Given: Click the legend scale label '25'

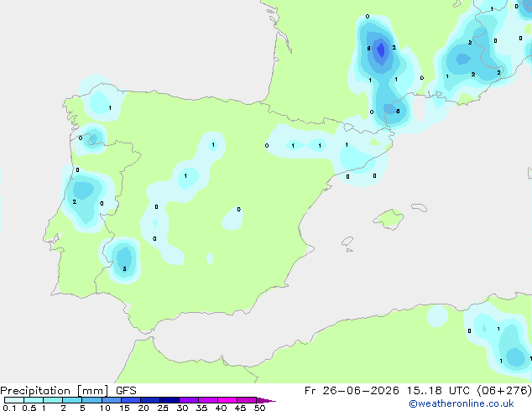Looking at the screenshot, I should [x=163, y=408].
